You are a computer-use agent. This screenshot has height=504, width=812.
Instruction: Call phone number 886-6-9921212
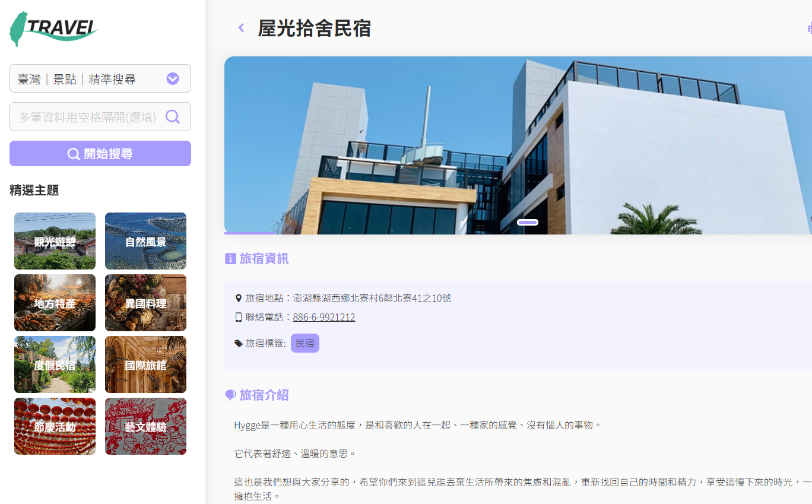324,317
